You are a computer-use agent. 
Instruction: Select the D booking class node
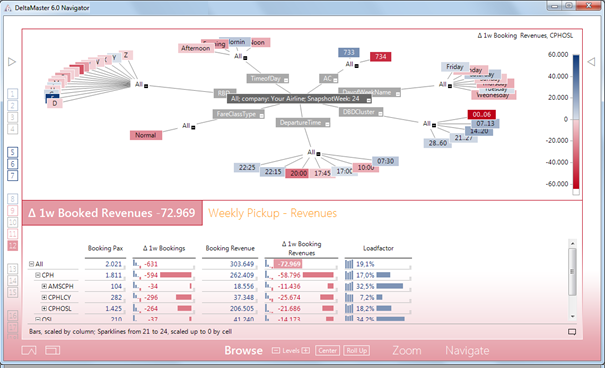(54, 103)
